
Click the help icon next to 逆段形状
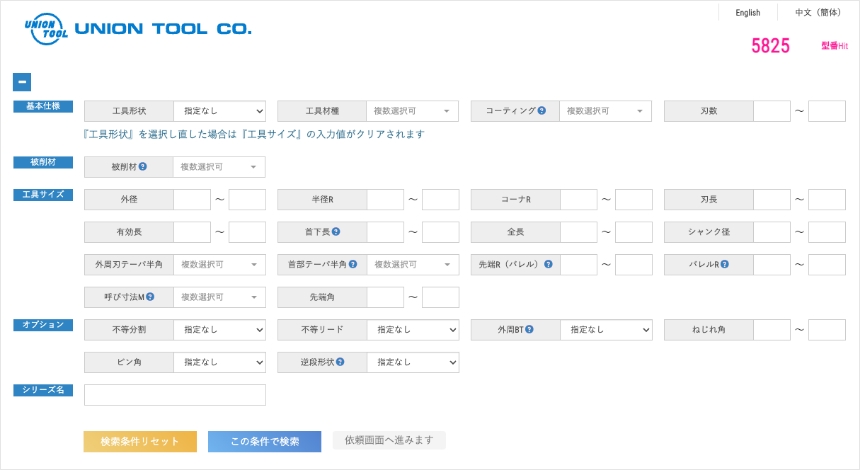(341, 362)
